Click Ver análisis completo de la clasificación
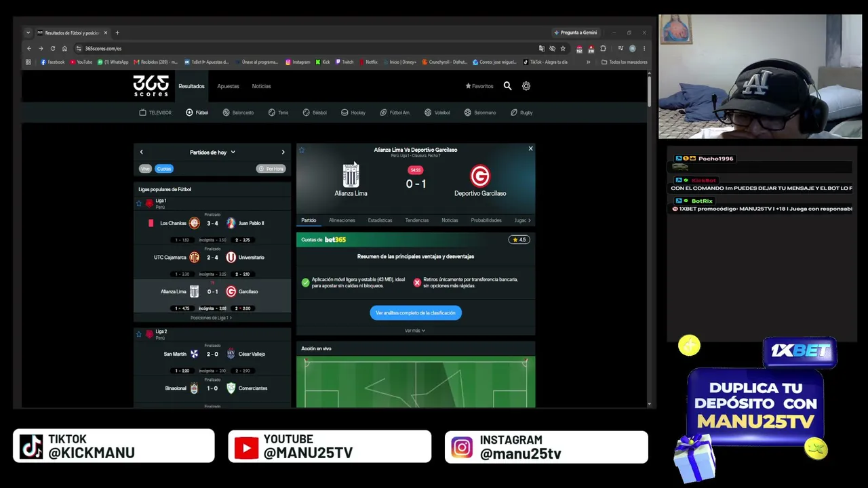The image size is (868, 488). coord(416,312)
